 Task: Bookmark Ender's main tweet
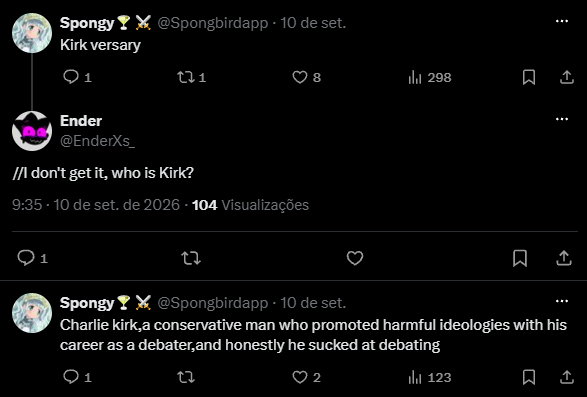click(x=520, y=258)
